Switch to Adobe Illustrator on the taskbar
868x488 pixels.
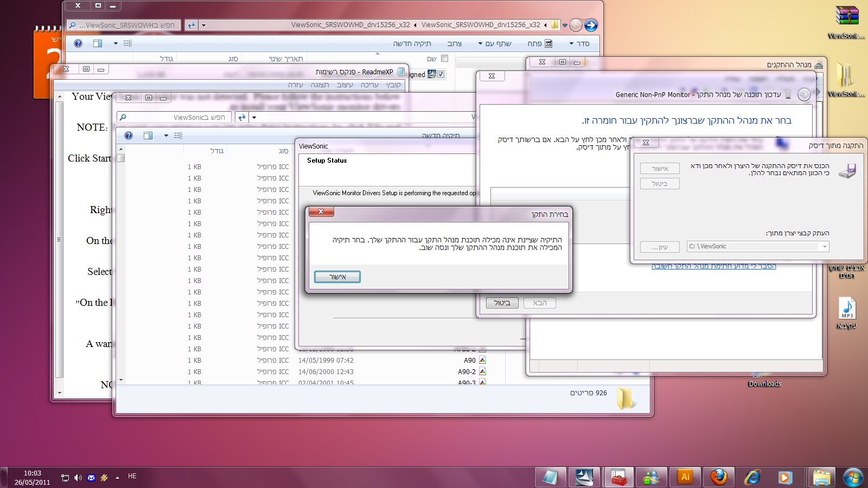click(x=685, y=477)
